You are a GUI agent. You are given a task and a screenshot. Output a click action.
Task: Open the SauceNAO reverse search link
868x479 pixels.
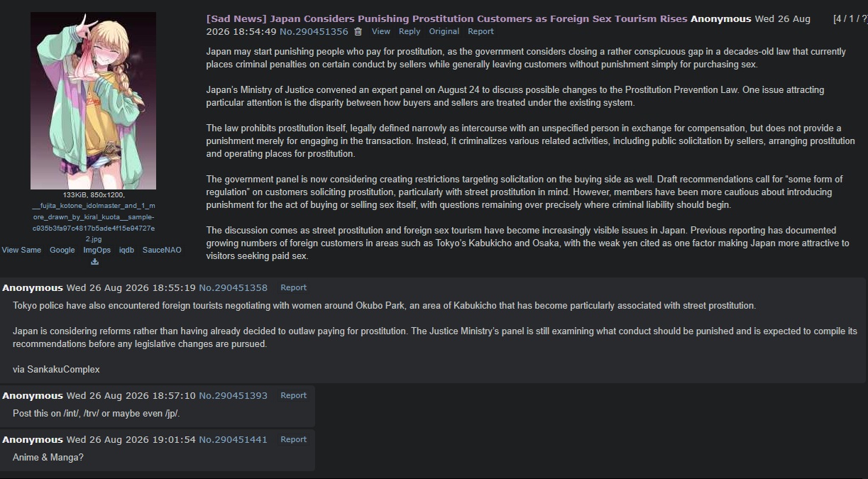point(162,250)
